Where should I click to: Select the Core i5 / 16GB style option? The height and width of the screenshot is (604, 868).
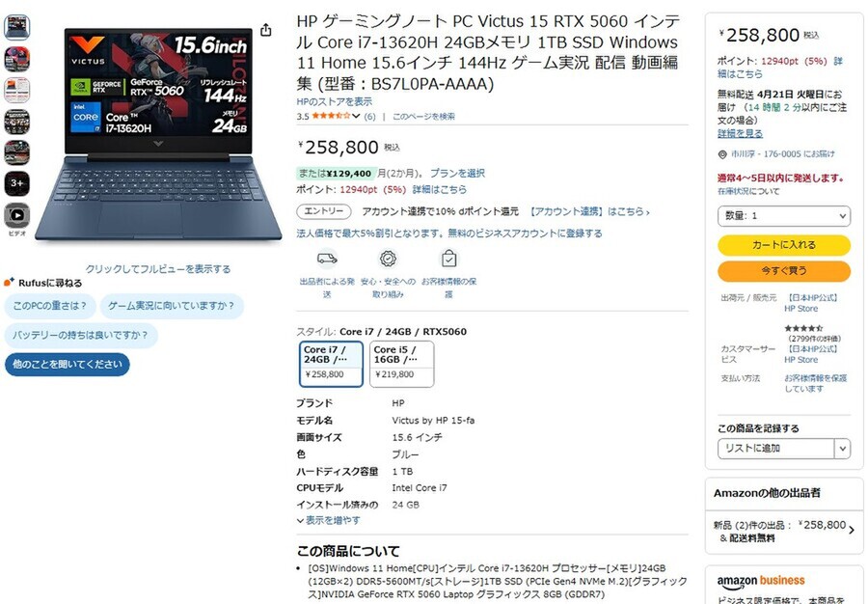[402, 364]
